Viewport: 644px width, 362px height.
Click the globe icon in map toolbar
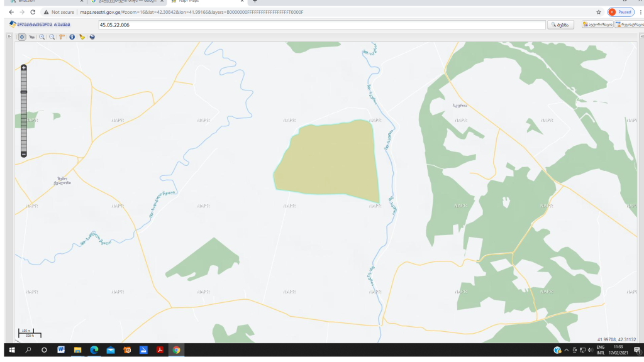coord(92,37)
